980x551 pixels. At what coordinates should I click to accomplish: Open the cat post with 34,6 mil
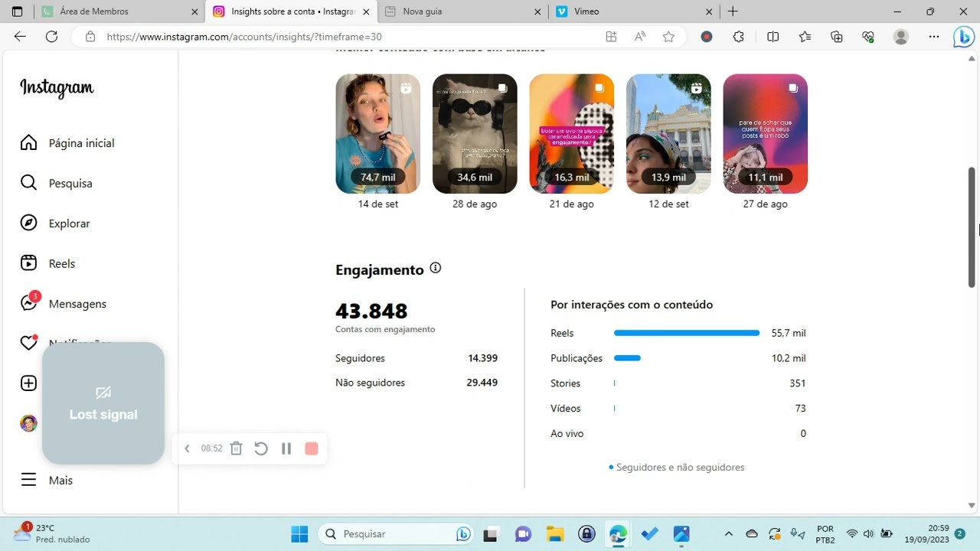(475, 134)
